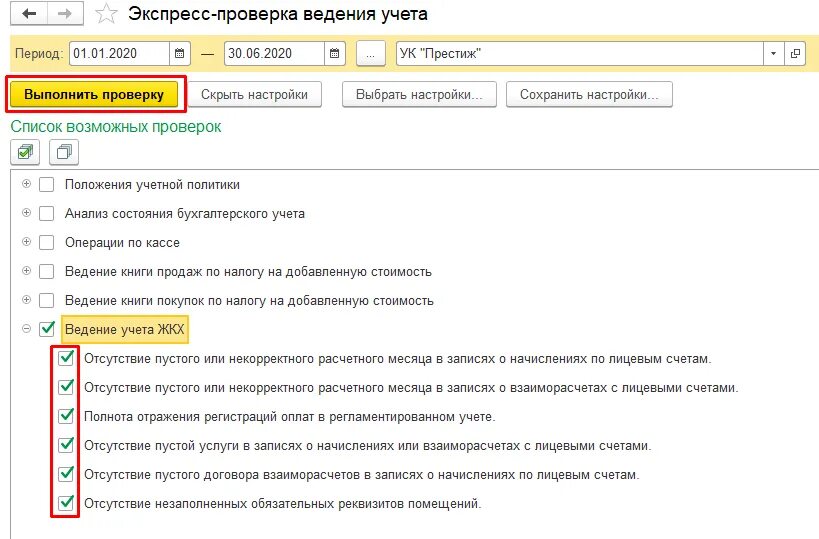Select row Ведение книги продаж по НДС
819x539 pixels.
pyautogui.click(x=248, y=272)
